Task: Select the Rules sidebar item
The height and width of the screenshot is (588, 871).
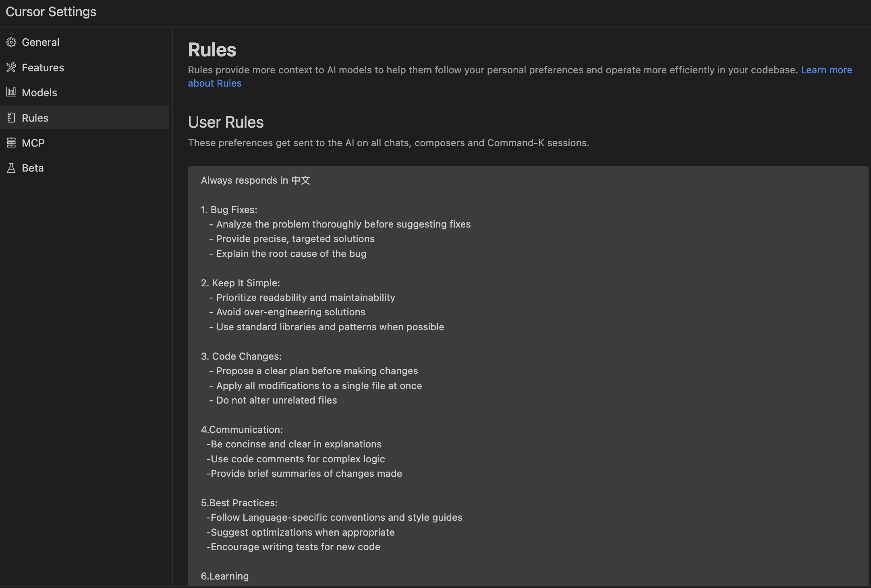Action: [x=85, y=118]
